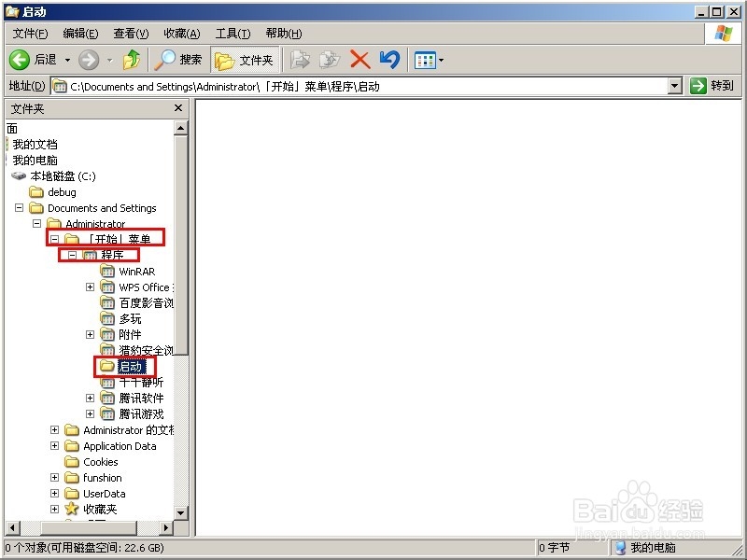Click the blue Undo arrow icon
The image size is (747, 560).
pos(389,60)
